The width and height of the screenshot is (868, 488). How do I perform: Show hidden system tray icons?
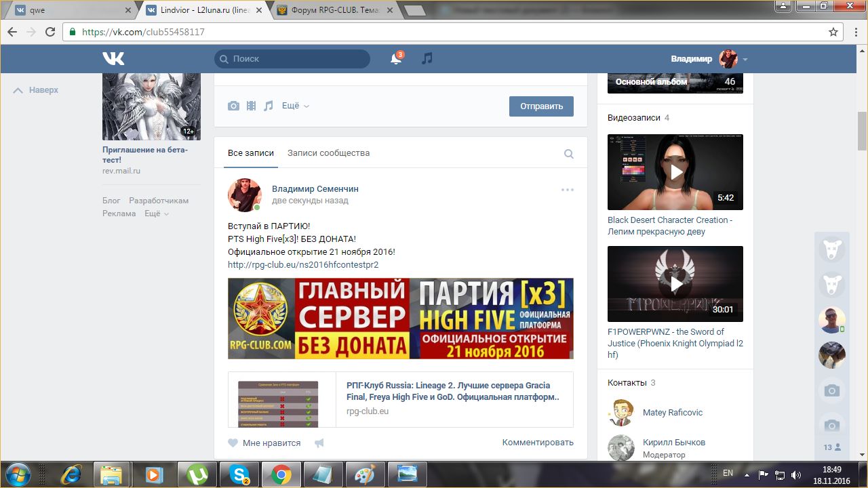pyautogui.click(x=747, y=474)
